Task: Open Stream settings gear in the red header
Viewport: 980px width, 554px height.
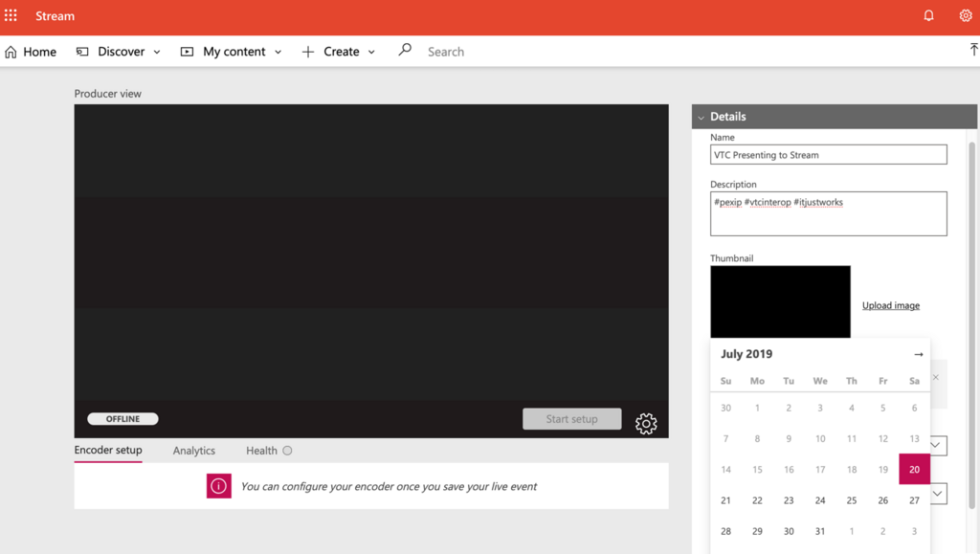Action: 966,15
